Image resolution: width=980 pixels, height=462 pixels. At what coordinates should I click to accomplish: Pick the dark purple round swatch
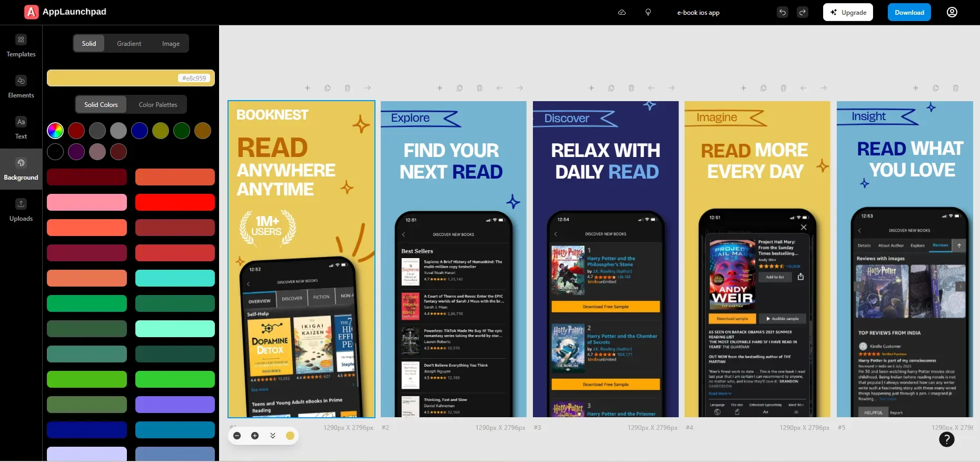[x=76, y=152]
